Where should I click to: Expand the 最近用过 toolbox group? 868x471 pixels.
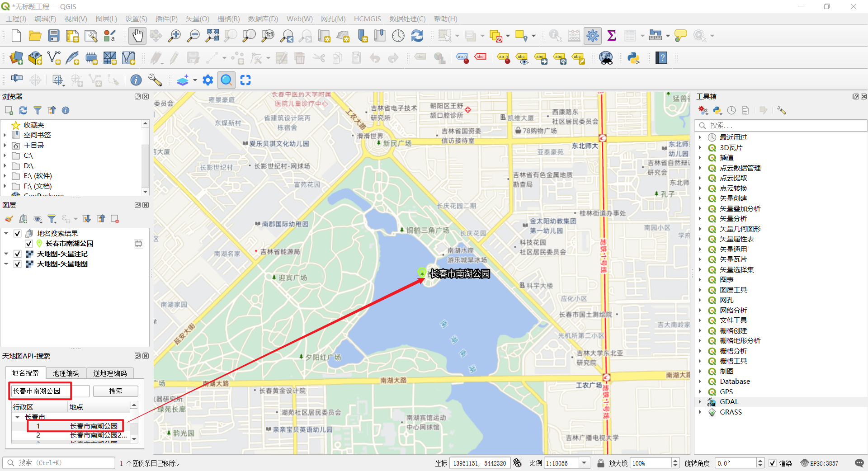pos(700,137)
